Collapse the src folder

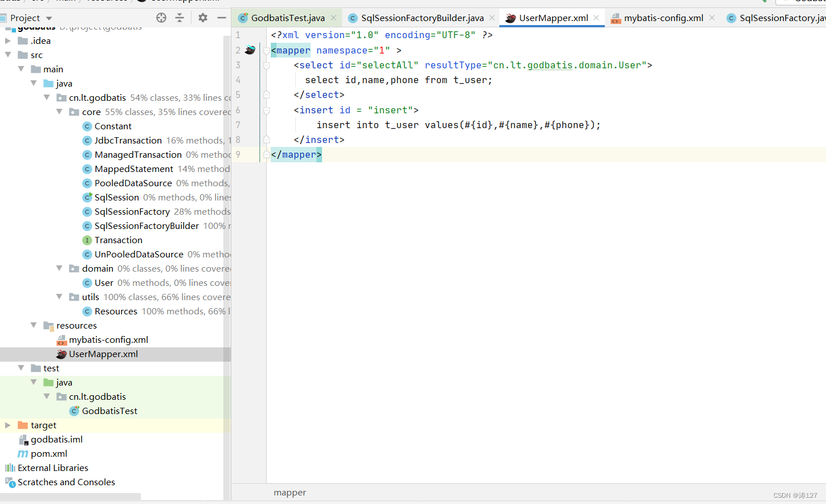[x=7, y=55]
